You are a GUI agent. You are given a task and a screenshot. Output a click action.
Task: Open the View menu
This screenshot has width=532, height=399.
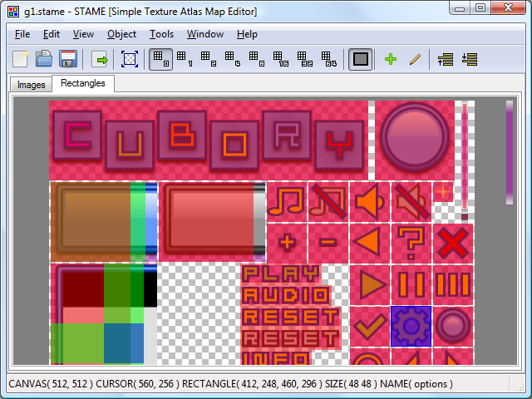(x=83, y=34)
